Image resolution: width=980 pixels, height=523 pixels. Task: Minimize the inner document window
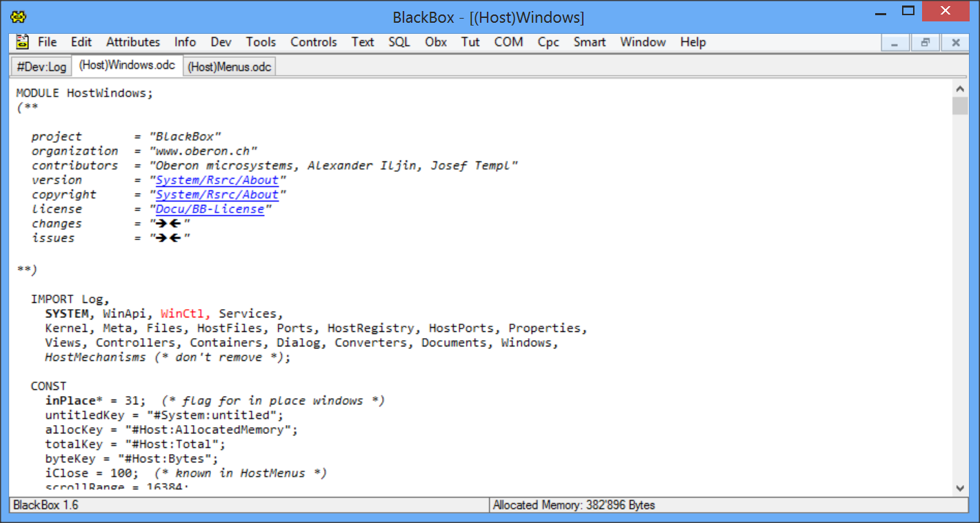(895, 43)
